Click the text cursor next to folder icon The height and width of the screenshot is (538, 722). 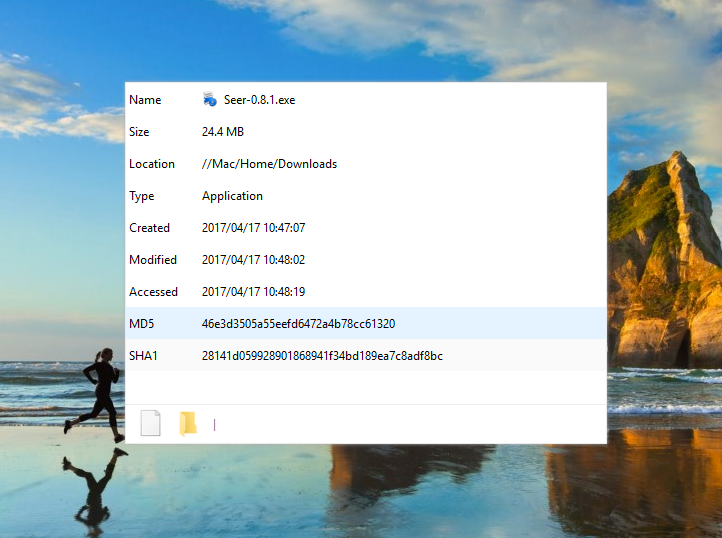214,425
